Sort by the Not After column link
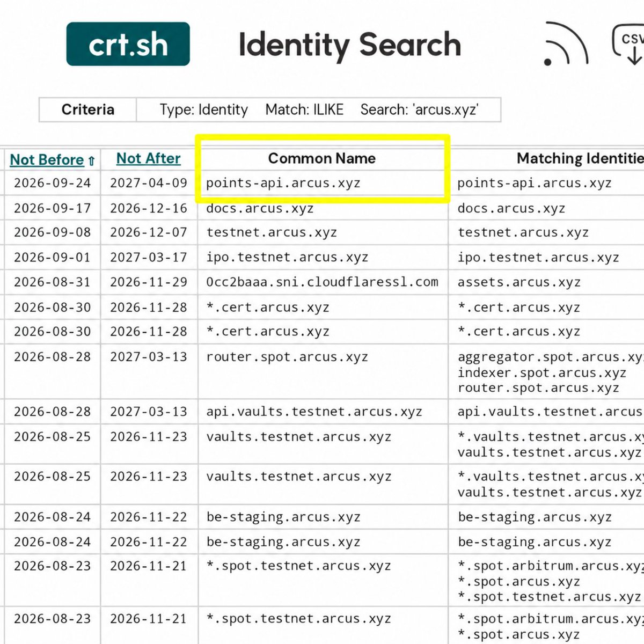This screenshot has width=644, height=644. [x=148, y=158]
